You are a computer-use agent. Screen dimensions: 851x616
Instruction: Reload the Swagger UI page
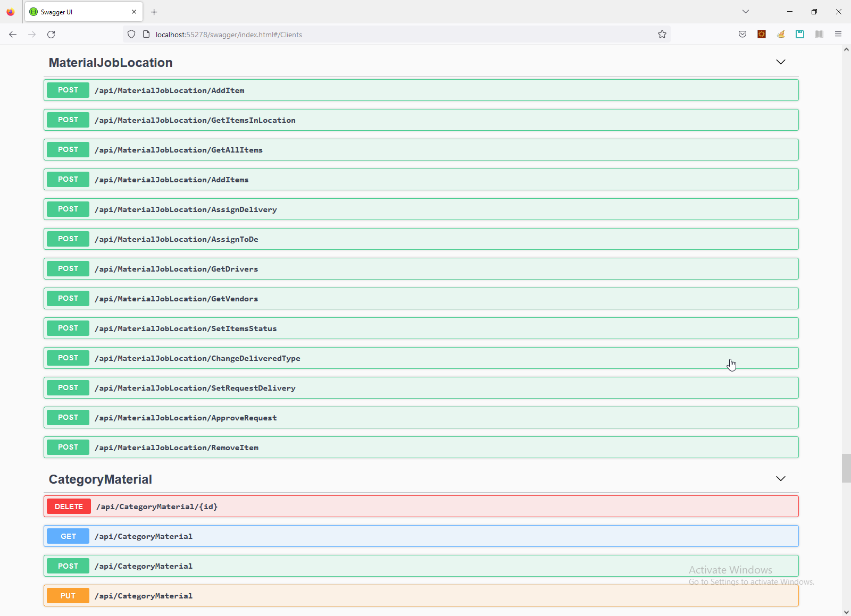point(51,35)
